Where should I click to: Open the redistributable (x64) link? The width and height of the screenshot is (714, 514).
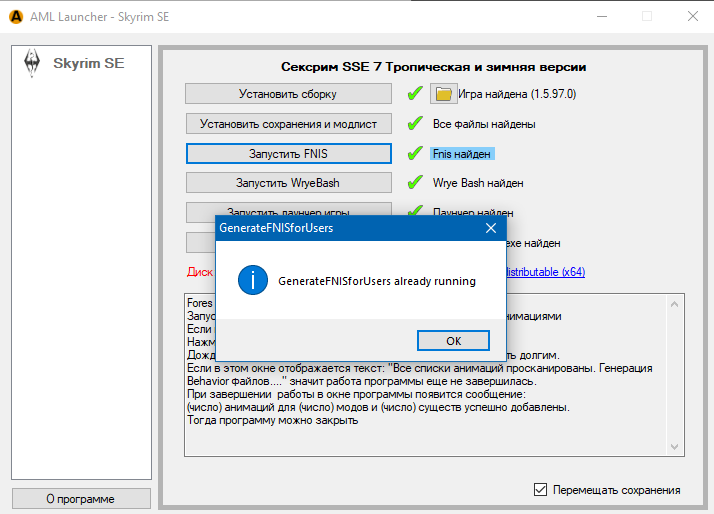coord(545,271)
